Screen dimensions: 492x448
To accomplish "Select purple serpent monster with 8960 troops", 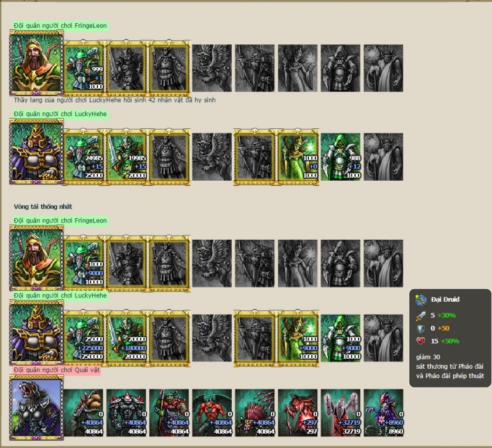I will [x=383, y=413].
